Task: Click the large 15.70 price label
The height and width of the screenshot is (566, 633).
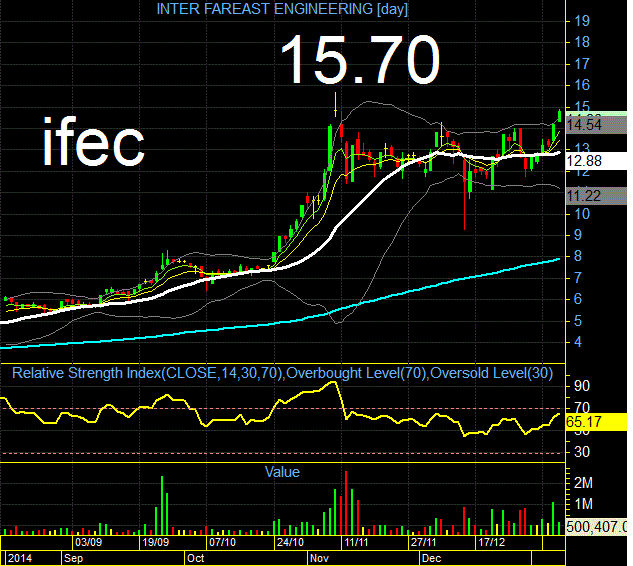Action: [x=360, y=60]
